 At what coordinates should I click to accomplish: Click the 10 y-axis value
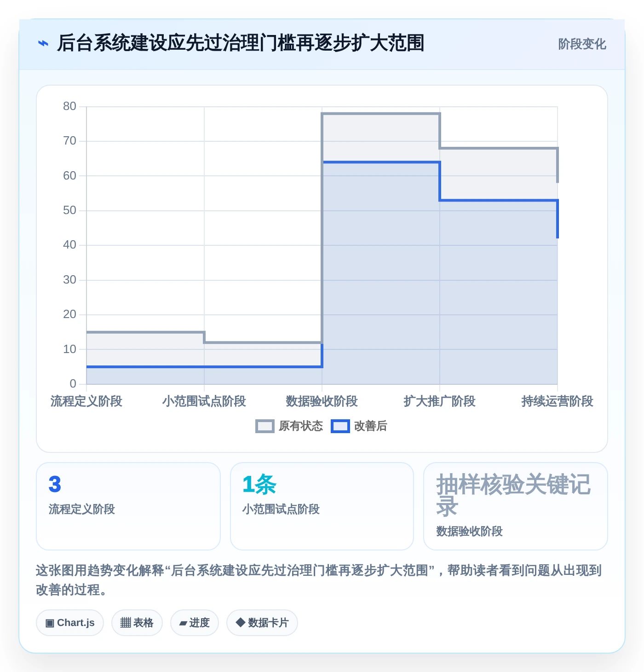tap(69, 349)
